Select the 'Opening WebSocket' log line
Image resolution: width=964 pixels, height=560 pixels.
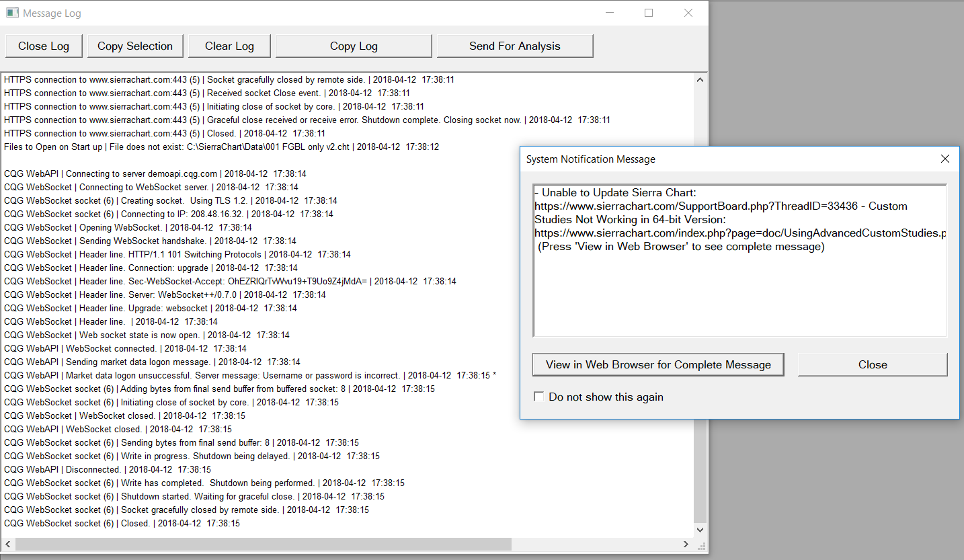tap(128, 227)
